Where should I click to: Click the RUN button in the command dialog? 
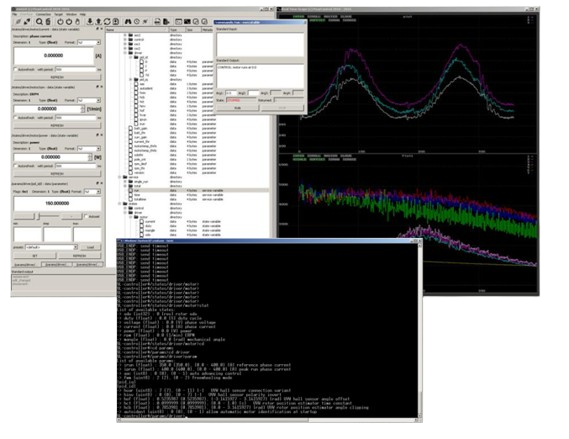click(x=238, y=108)
